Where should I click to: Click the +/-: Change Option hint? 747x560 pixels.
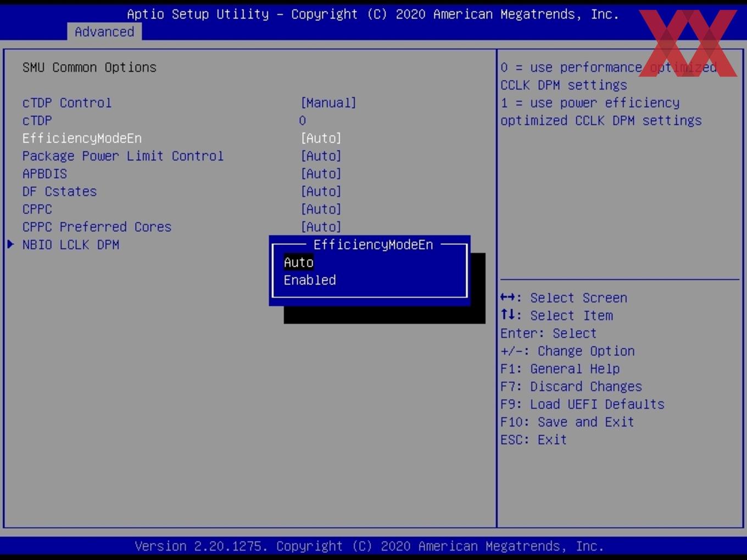pyautogui.click(x=567, y=351)
